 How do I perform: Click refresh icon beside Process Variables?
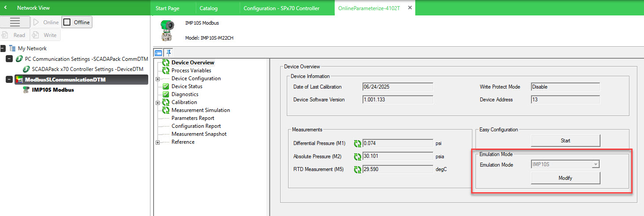tap(166, 71)
